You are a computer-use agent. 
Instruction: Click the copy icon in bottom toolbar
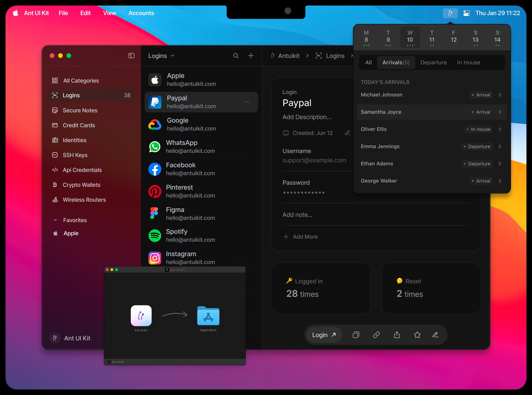tap(356, 335)
